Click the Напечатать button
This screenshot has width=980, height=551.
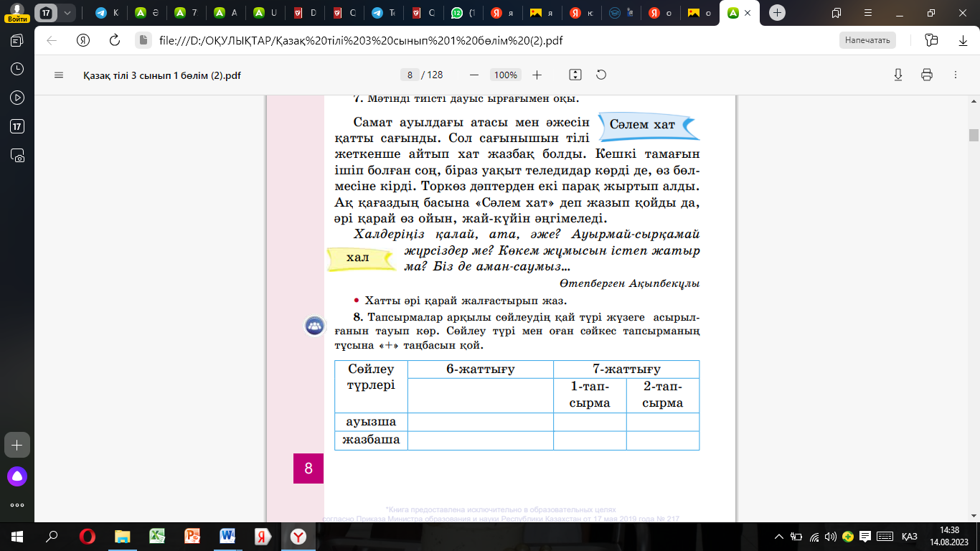pos(867,40)
